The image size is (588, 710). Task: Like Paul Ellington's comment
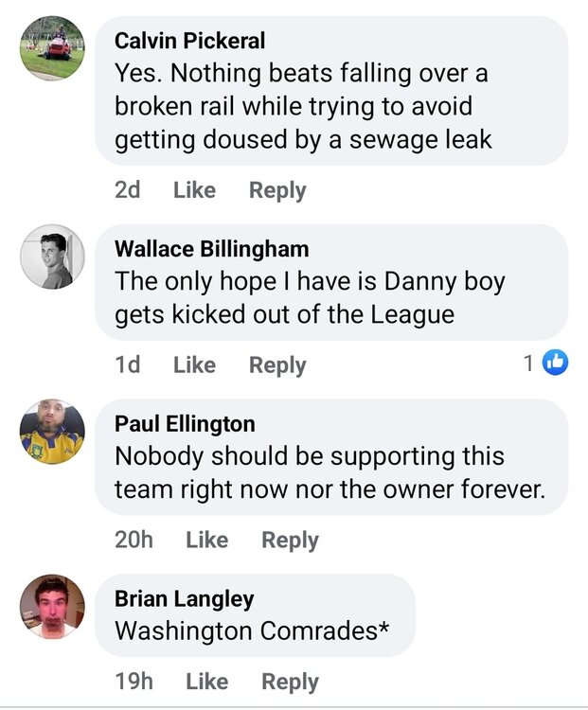point(207,540)
